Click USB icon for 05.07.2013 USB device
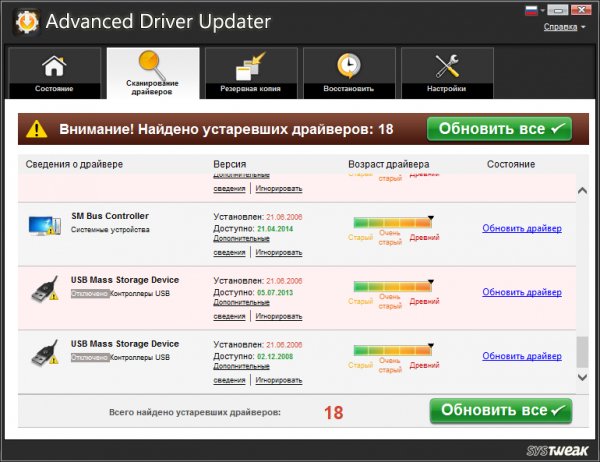This screenshot has width=600, height=462. tap(45, 289)
